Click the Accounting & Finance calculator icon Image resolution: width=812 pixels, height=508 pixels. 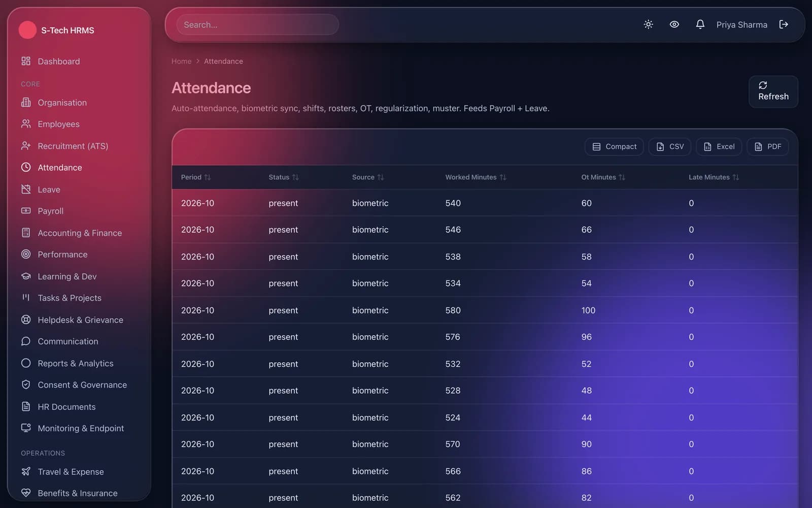point(26,233)
